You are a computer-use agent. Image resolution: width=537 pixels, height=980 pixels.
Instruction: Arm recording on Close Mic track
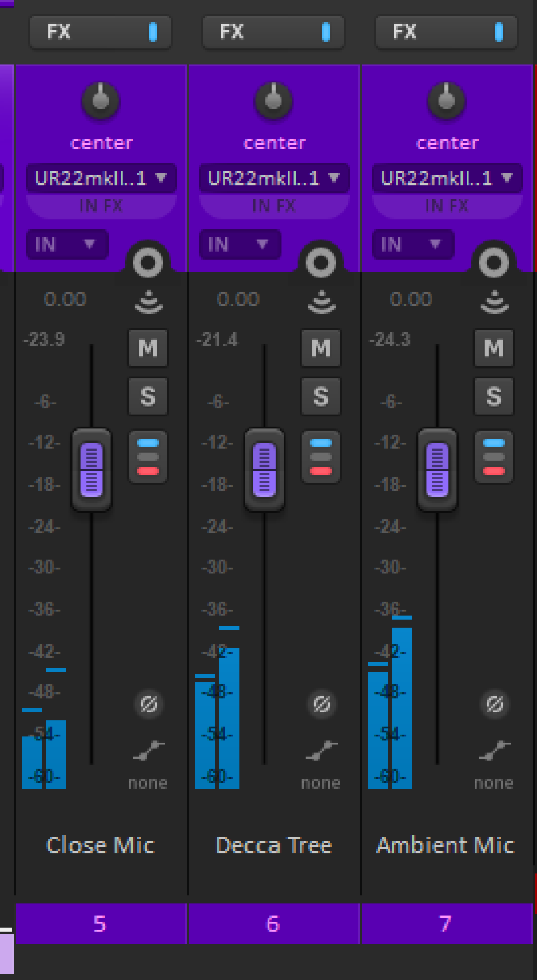148,262
